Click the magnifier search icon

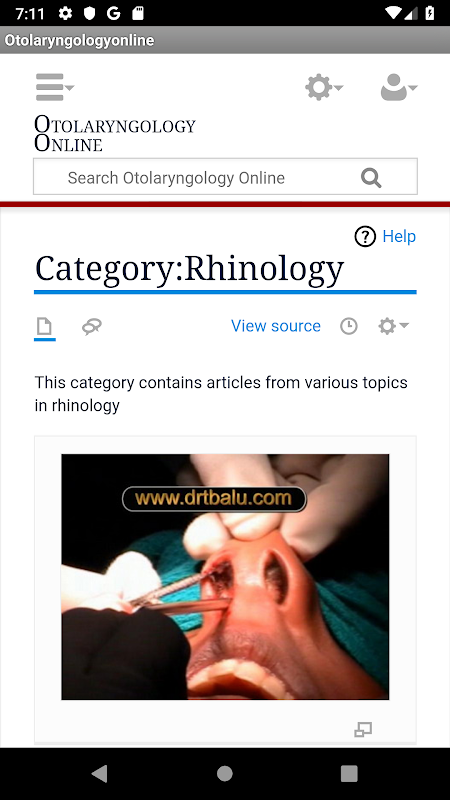pyautogui.click(x=371, y=178)
